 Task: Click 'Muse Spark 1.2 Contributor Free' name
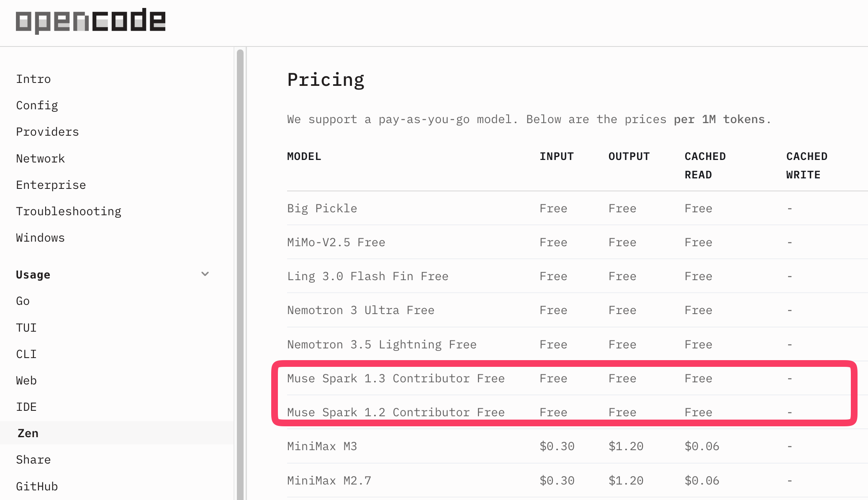click(x=396, y=412)
